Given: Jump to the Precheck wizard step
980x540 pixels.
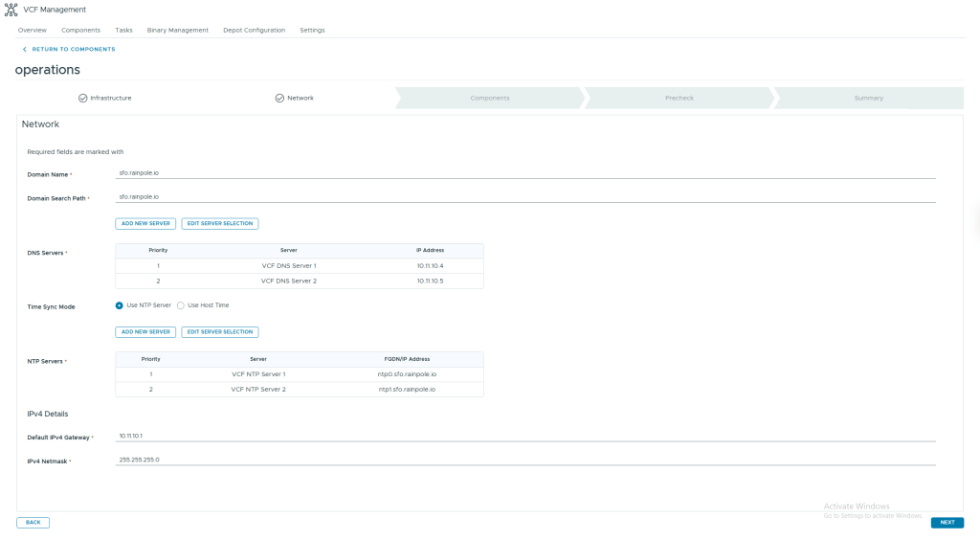Looking at the screenshot, I should tap(679, 98).
